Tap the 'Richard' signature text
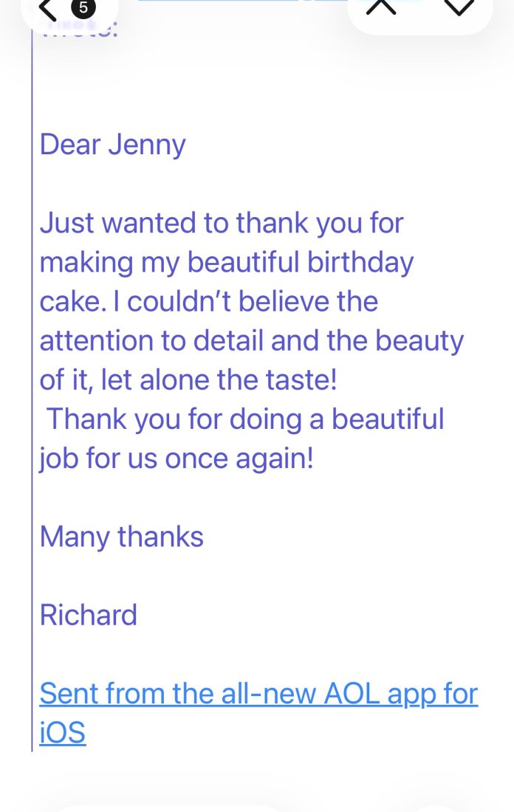The height and width of the screenshot is (812, 514). pos(89,615)
